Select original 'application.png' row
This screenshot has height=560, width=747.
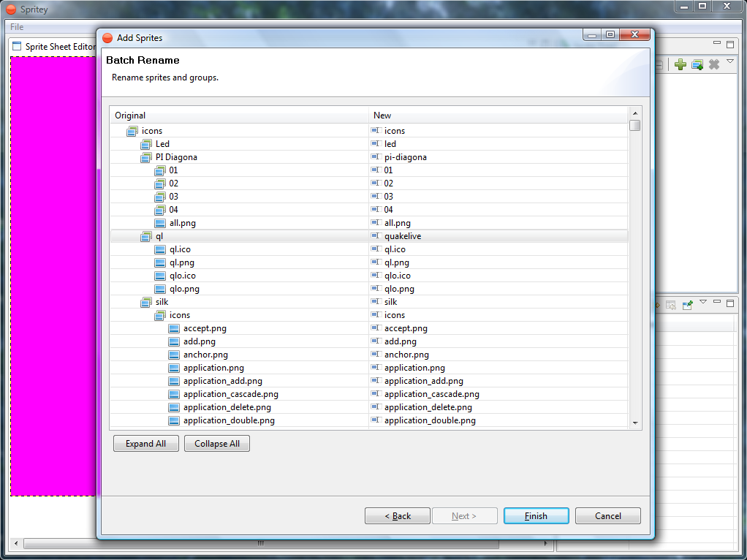click(213, 368)
